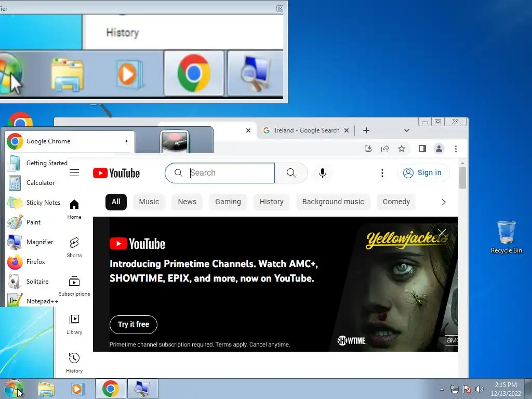The height and width of the screenshot is (399, 532).
Task: Expand Google Chrome jump list arrow
Action: coord(127,141)
